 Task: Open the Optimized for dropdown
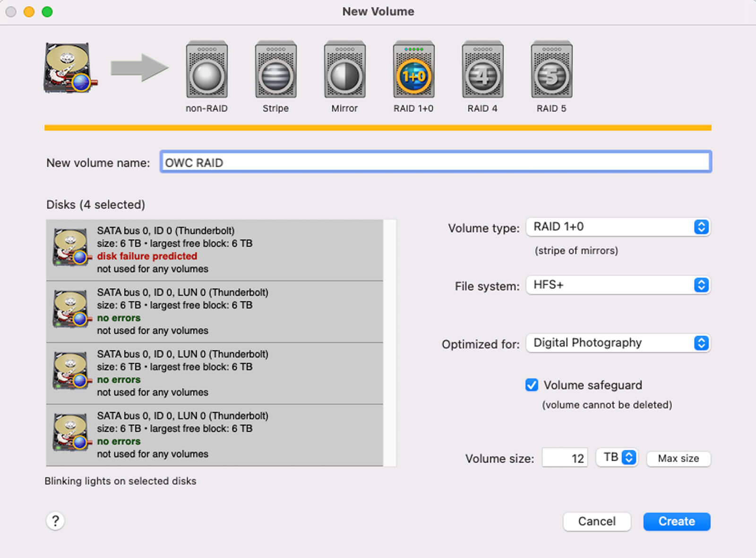pos(618,343)
